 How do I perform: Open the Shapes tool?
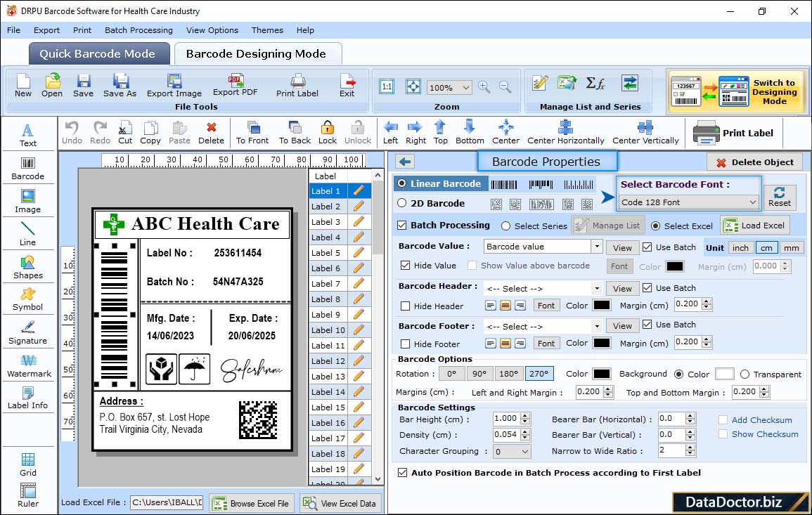point(28,268)
